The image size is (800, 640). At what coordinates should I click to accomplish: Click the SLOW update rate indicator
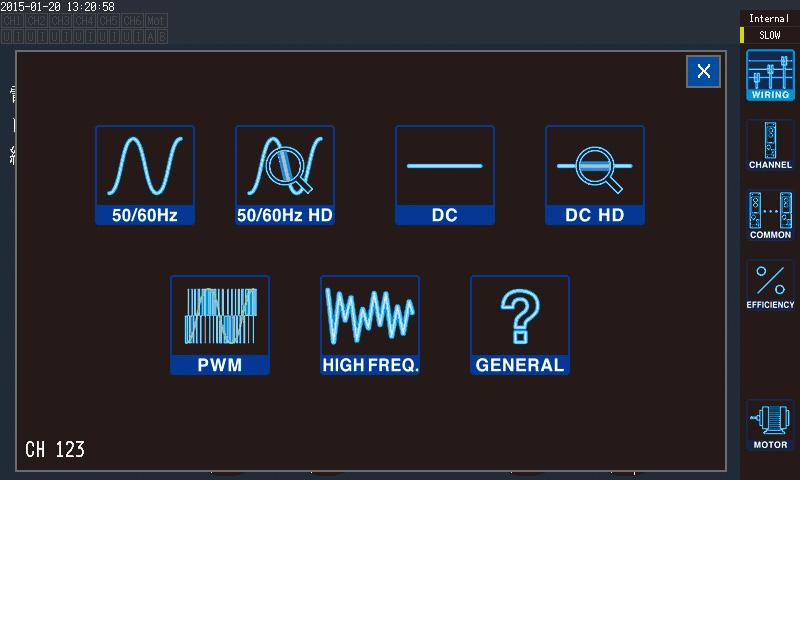769,35
